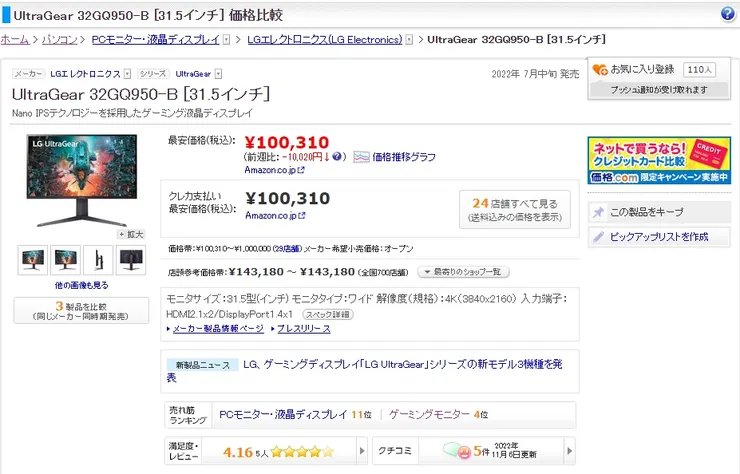Open the 最寄りのショップ一覧 dropdown

[463, 272]
